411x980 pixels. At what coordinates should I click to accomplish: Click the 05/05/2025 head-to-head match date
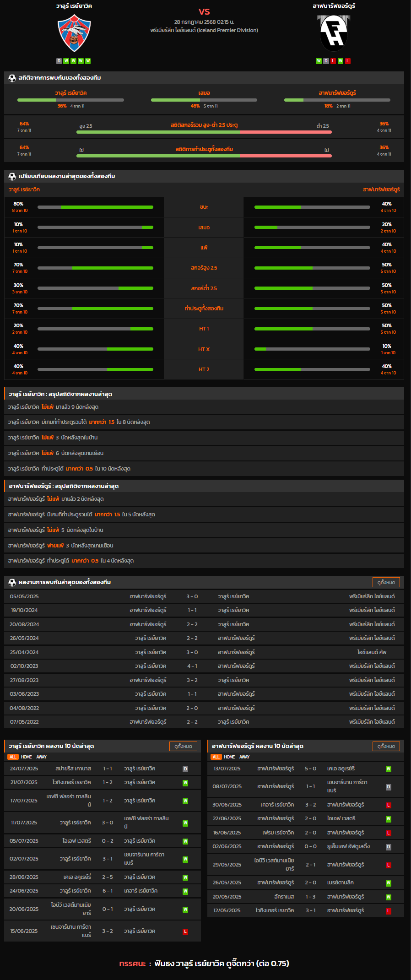pyautogui.click(x=24, y=596)
